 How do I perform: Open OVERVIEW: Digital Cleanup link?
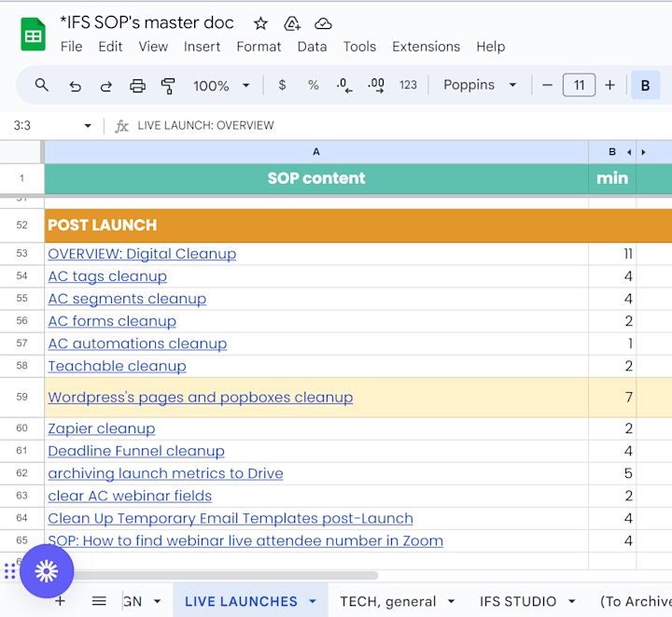coord(142,254)
